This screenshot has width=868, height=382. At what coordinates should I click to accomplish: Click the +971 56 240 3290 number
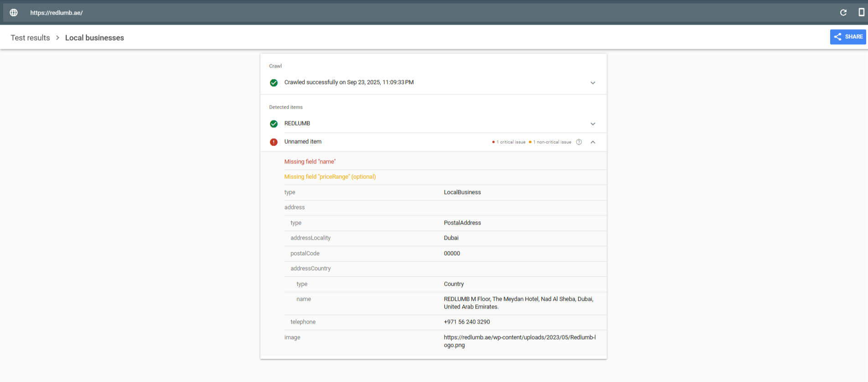click(x=467, y=322)
